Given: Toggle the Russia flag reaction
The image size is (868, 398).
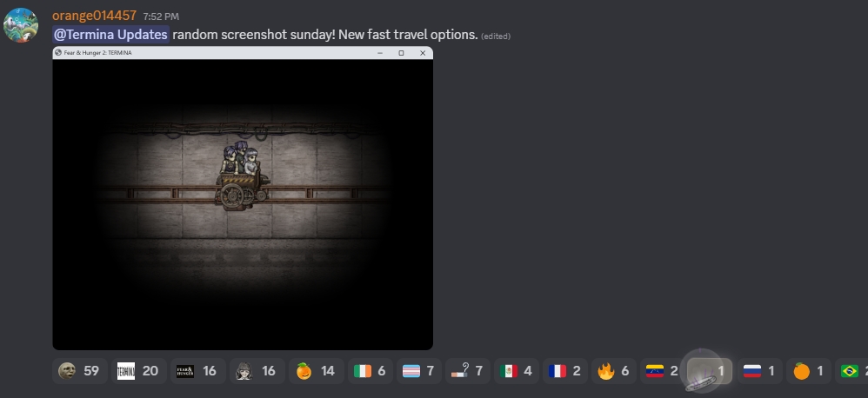Looking at the screenshot, I should [x=760, y=371].
